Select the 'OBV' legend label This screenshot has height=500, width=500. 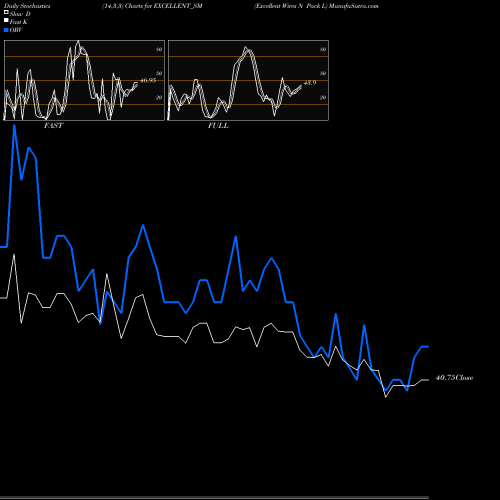click(x=16, y=30)
